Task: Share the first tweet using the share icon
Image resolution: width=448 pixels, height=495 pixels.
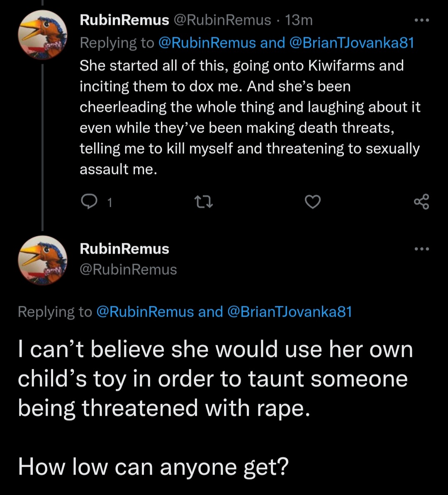Action: coord(421,202)
